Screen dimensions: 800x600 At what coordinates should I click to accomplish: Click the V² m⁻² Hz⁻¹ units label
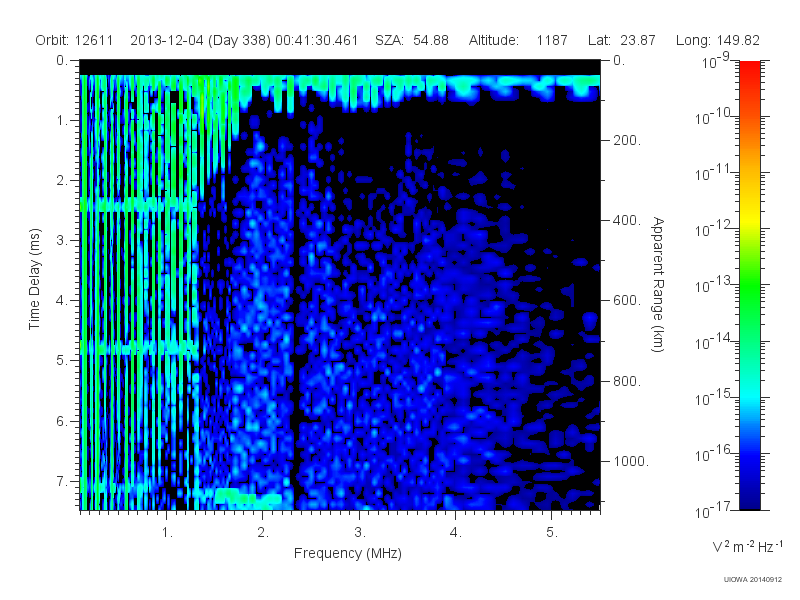coord(747,546)
